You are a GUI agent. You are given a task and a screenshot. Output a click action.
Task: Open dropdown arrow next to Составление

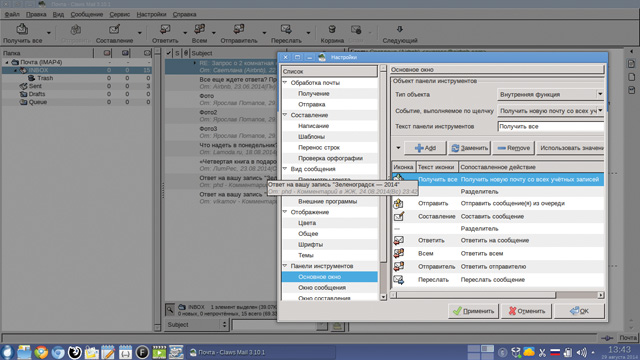[140, 33]
